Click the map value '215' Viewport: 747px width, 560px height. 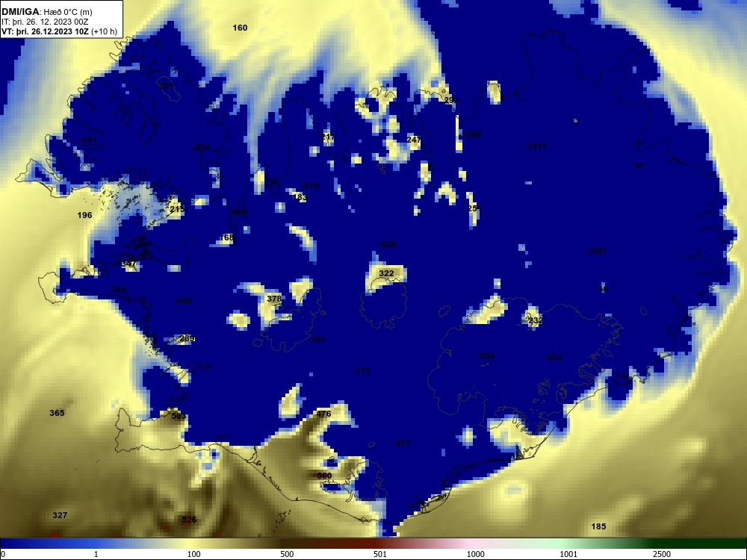pyautogui.click(x=177, y=210)
